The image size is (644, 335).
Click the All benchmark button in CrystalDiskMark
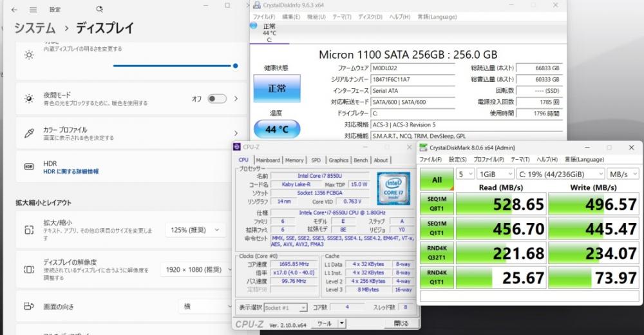437,180
